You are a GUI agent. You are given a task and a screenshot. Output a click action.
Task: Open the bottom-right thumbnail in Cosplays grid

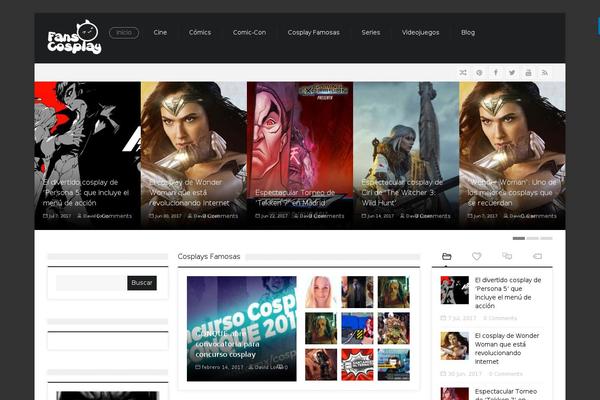tap(393, 365)
